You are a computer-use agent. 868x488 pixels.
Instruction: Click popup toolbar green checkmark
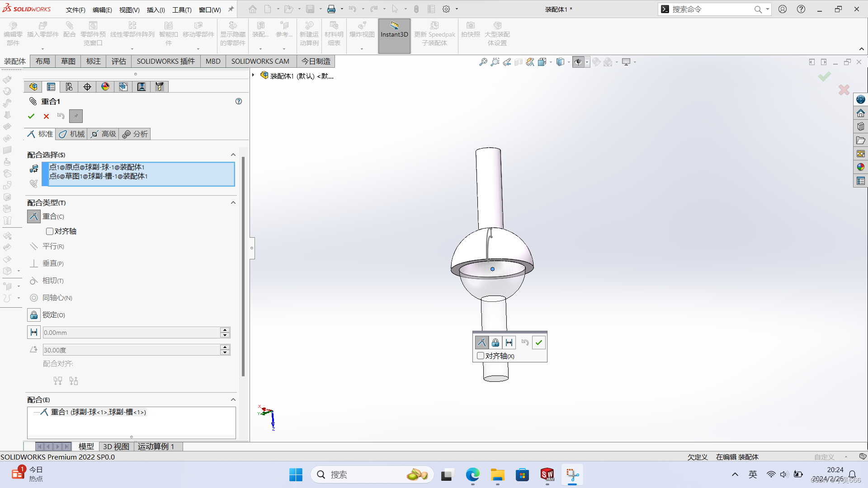(538, 343)
